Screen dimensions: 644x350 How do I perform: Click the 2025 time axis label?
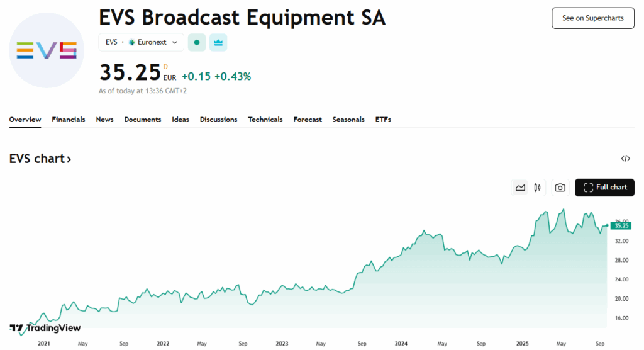click(523, 344)
